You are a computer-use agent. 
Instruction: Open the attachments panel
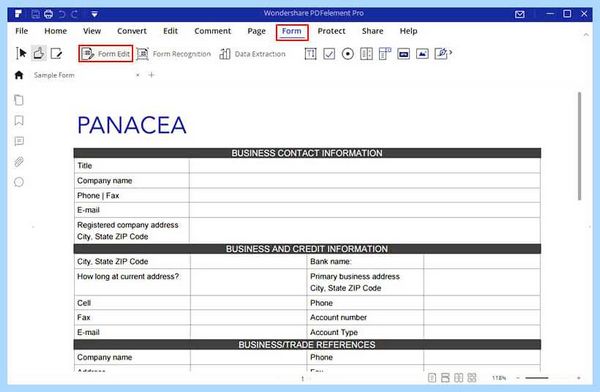19,162
